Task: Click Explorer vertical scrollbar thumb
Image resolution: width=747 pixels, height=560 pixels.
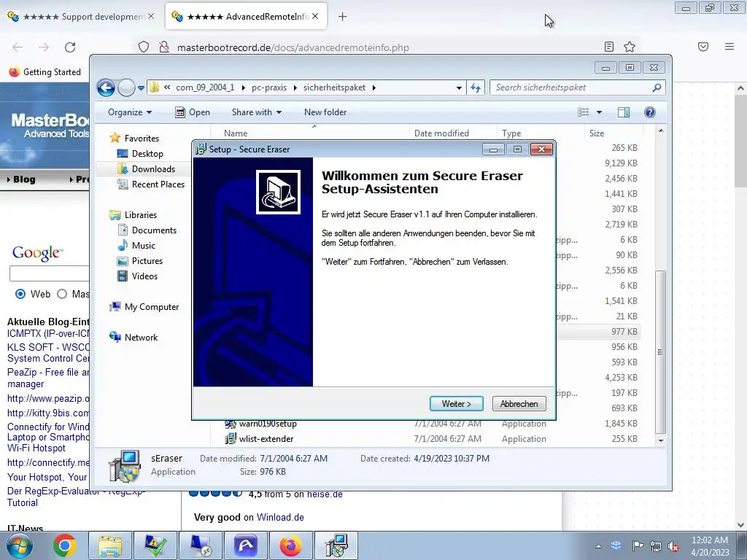Action: pos(660,352)
